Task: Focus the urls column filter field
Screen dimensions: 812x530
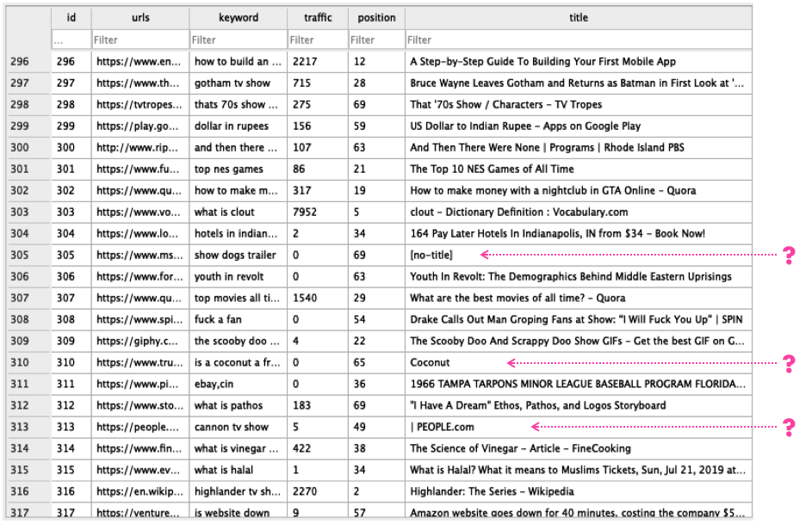Action: 139,40
